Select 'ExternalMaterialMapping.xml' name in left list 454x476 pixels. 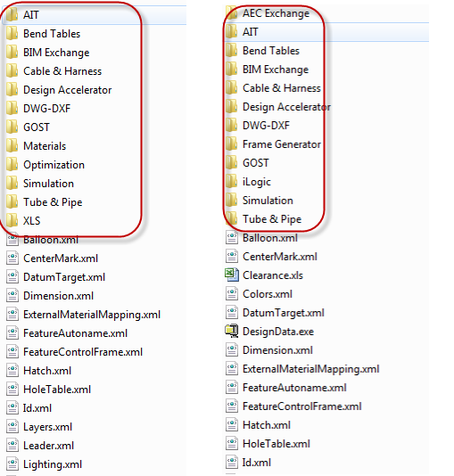tap(92, 315)
